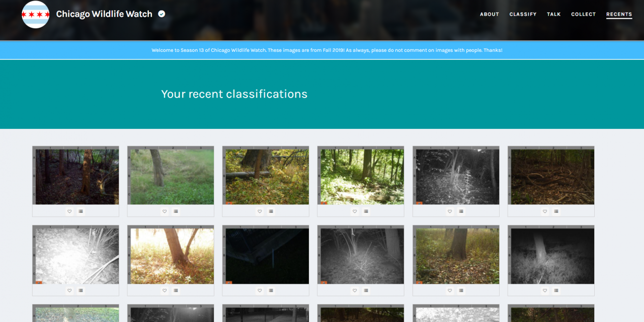Favorite the orange backlit leaning-tree photo
The image size is (644, 322).
pos(165,290)
